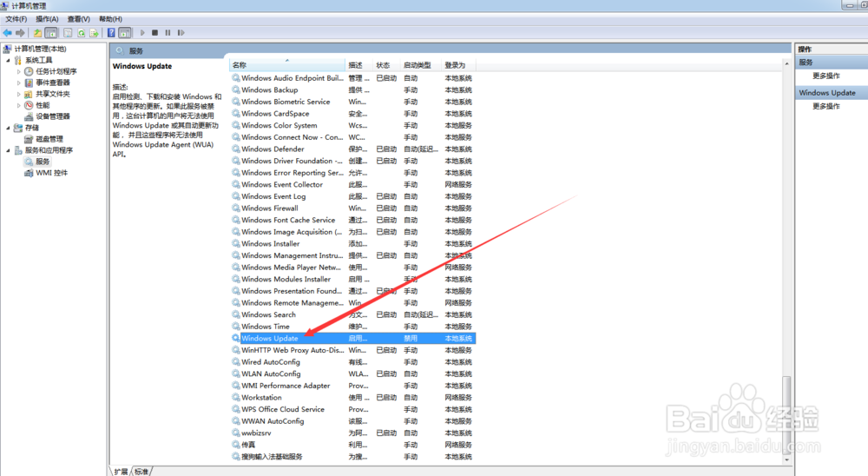Collapse the 服务和应用程序 tree node arrow
Image resolution: width=868 pixels, height=476 pixels.
8,150
